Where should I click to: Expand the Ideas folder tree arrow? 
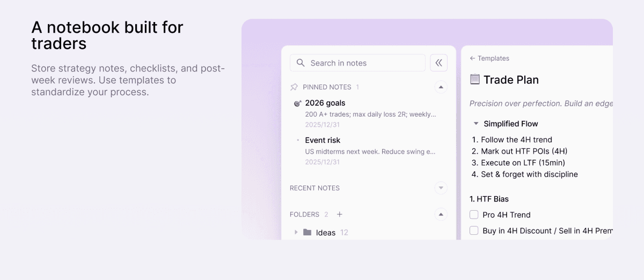click(x=296, y=233)
